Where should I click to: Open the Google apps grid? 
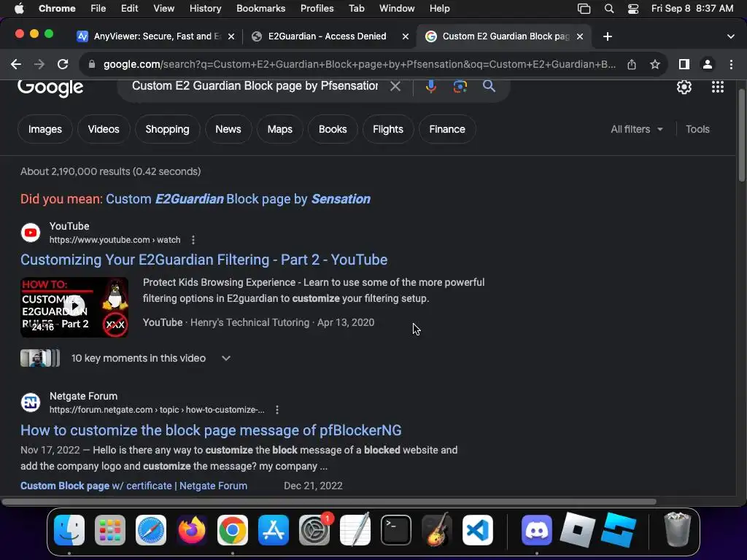click(718, 87)
